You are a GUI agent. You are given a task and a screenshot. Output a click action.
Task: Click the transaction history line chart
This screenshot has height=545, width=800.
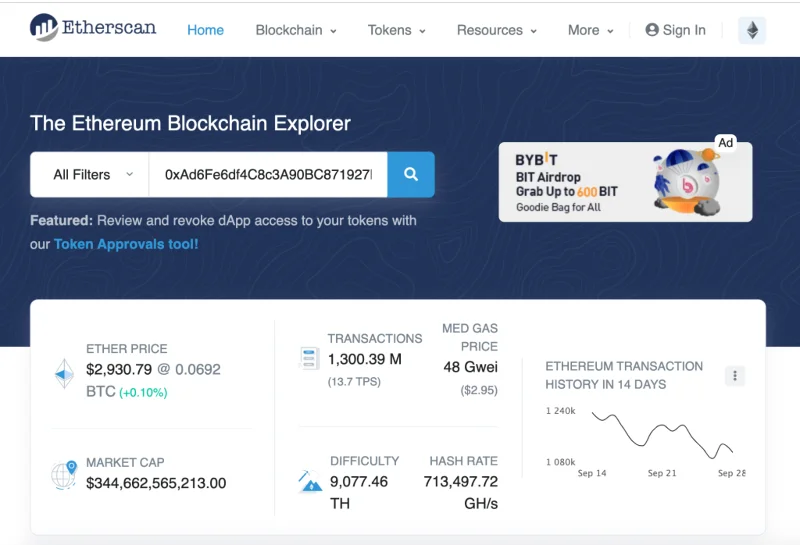click(x=662, y=435)
